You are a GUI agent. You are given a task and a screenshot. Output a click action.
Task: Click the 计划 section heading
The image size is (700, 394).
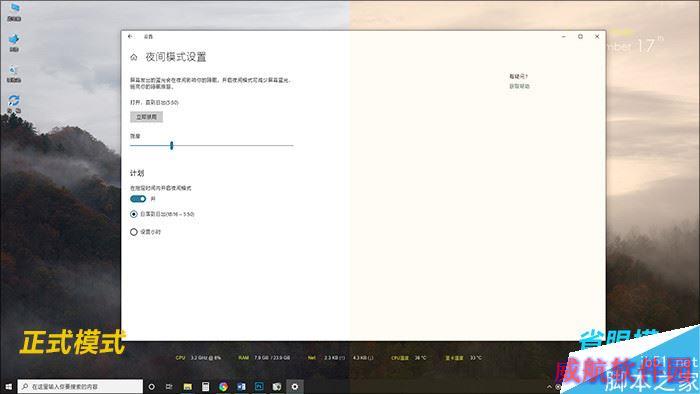point(137,173)
